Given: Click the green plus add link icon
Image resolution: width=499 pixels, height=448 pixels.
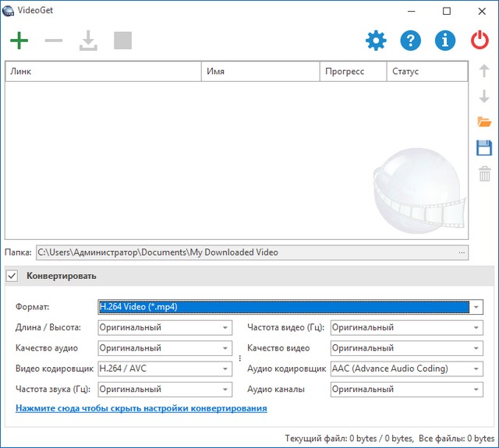Looking at the screenshot, I should pyautogui.click(x=19, y=41).
